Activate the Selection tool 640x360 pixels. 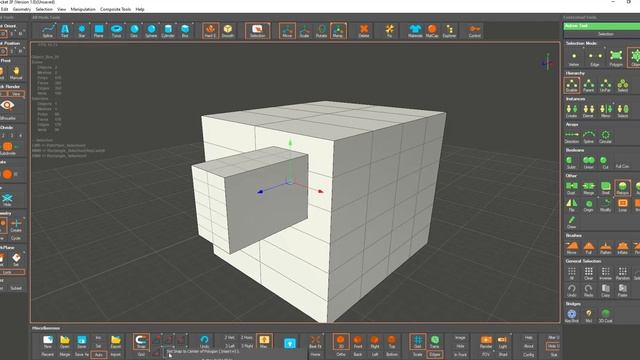(x=257, y=31)
